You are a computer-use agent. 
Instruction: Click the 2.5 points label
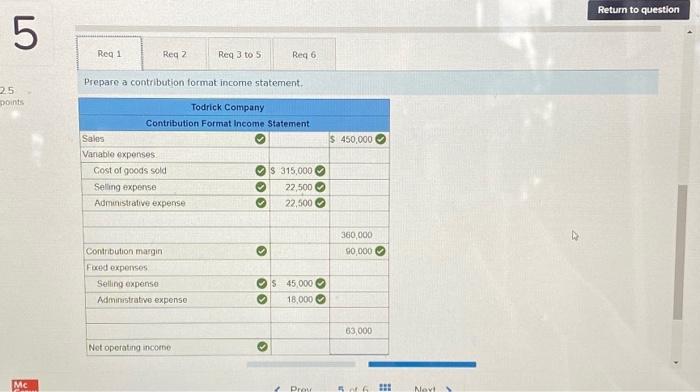[x=11, y=96]
